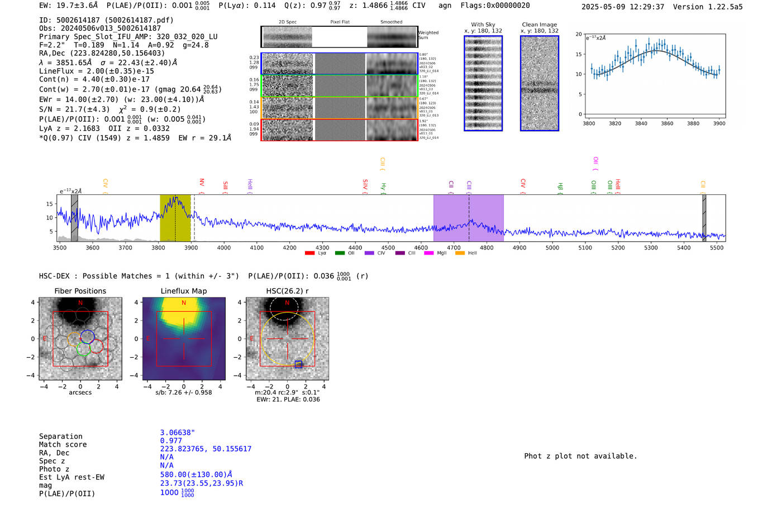Click the magenta MgII legend swatch
Viewport: 782px width, 532px height.
pyautogui.click(x=429, y=253)
